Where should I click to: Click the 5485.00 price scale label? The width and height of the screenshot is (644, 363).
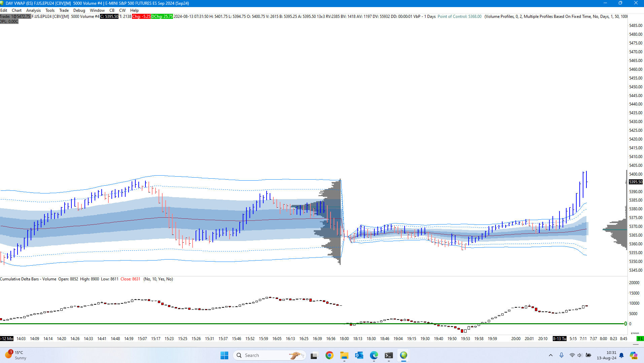pos(636,26)
